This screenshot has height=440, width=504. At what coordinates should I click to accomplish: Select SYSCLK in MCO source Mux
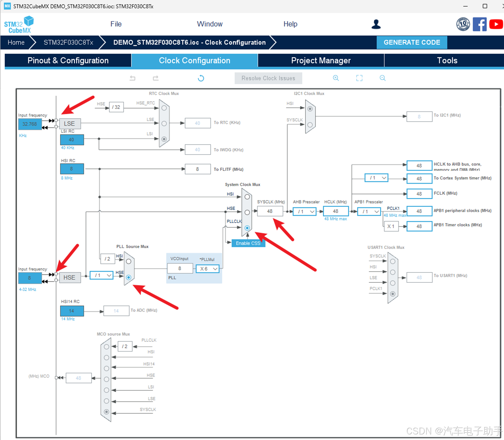[106, 412]
